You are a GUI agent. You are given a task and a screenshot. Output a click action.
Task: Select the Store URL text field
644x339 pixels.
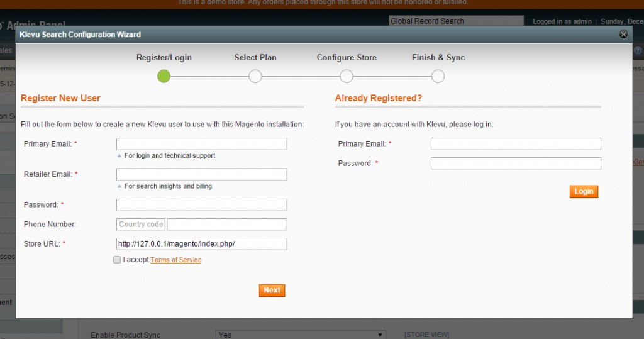[201, 244]
